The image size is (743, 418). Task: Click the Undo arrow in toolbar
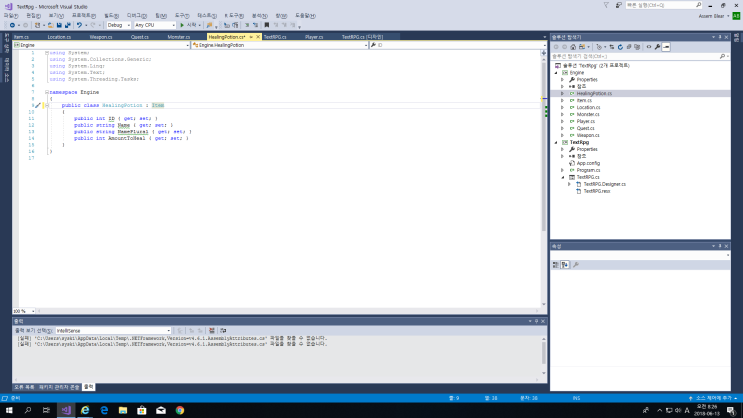79,25
